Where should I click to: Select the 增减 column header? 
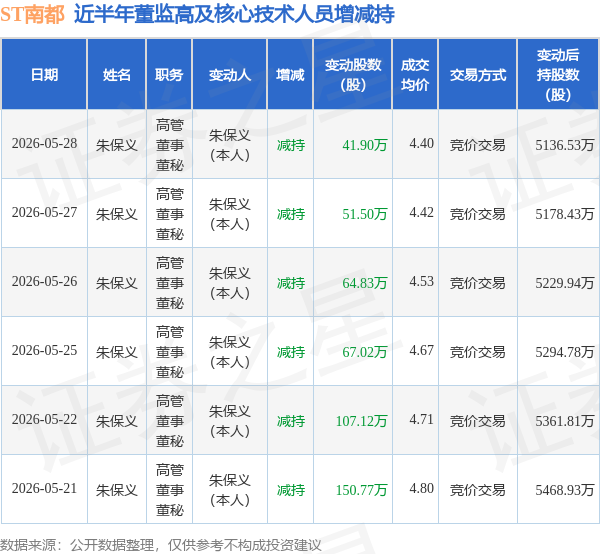point(290,75)
